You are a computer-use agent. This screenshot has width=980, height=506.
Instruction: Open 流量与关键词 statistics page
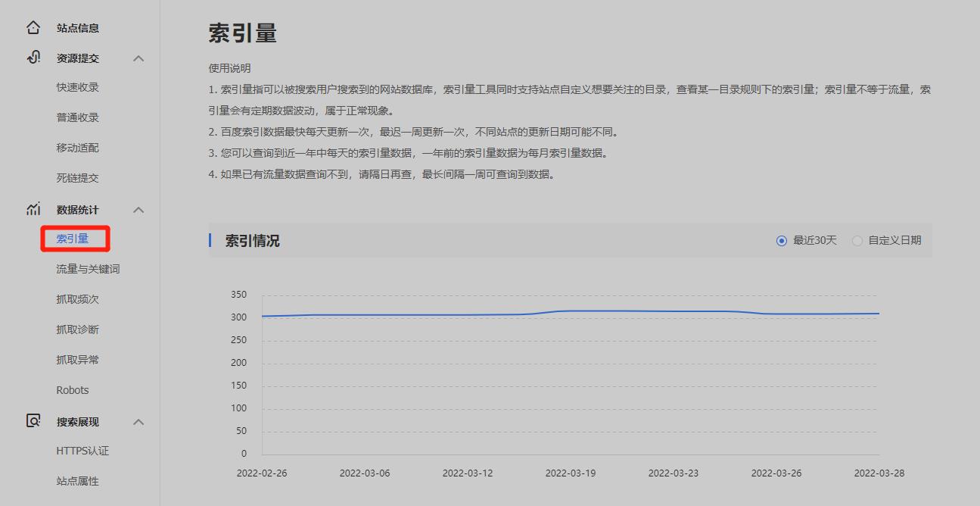[x=88, y=269]
